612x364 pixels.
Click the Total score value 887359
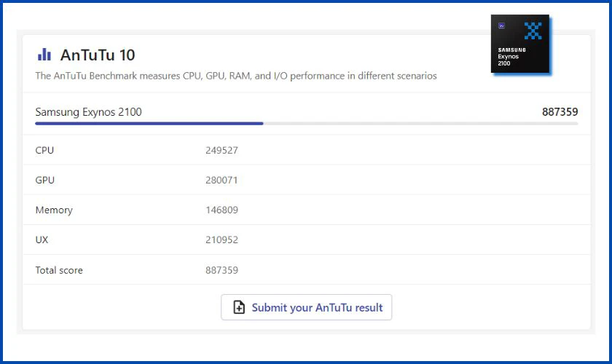[221, 270]
